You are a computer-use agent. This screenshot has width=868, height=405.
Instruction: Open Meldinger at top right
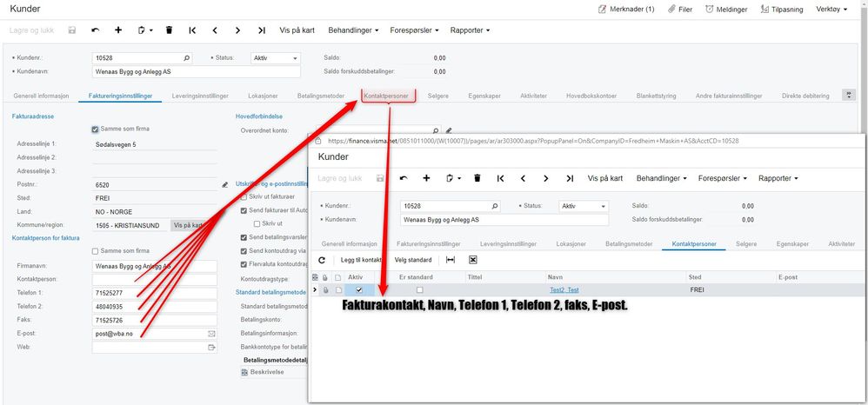pos(726,9)
